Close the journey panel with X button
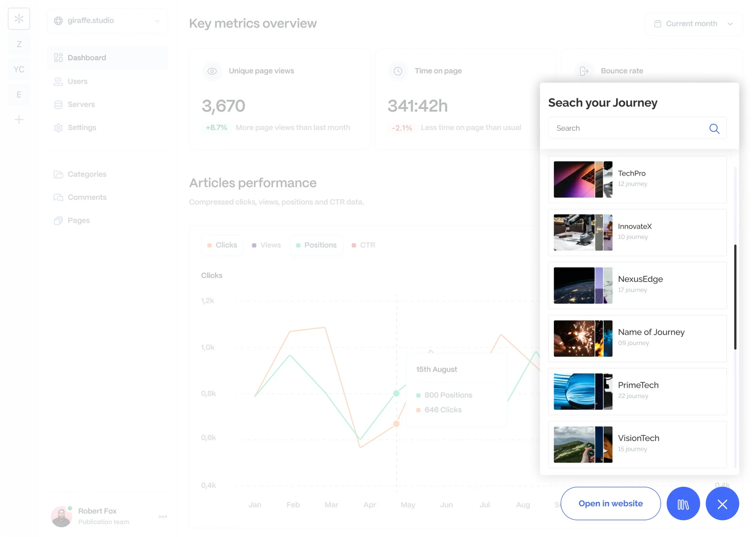 pyautogui.click(x=722, y=504)
